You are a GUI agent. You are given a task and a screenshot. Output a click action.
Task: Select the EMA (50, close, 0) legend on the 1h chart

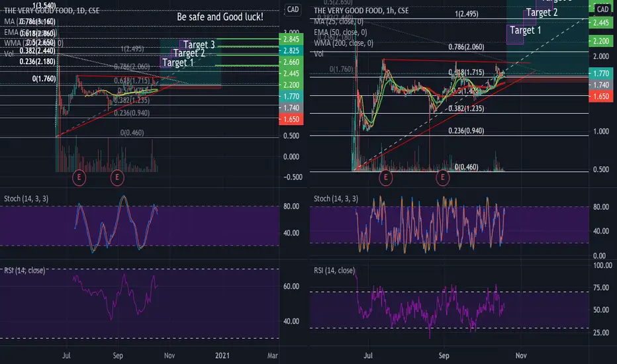point(340,32)
